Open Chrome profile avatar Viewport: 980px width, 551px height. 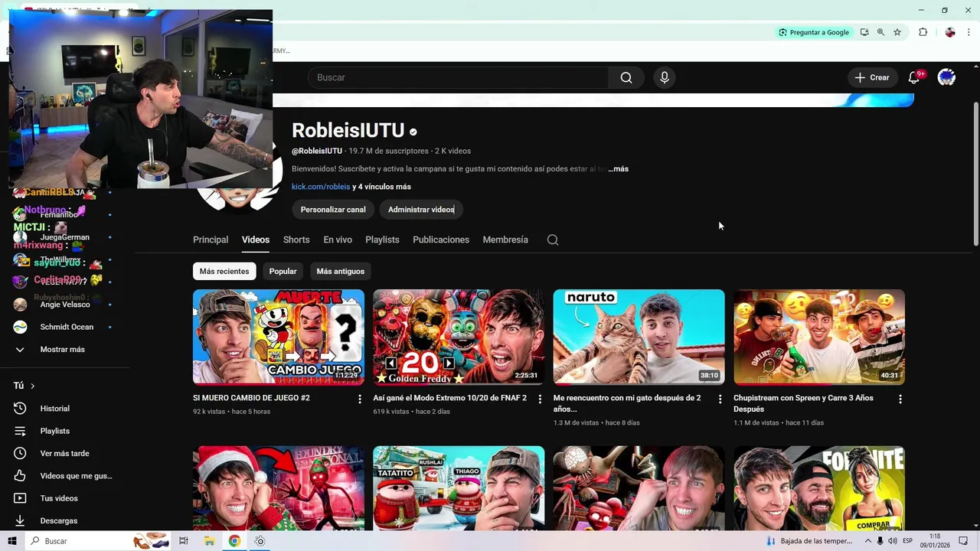click(x=950, y=32)
